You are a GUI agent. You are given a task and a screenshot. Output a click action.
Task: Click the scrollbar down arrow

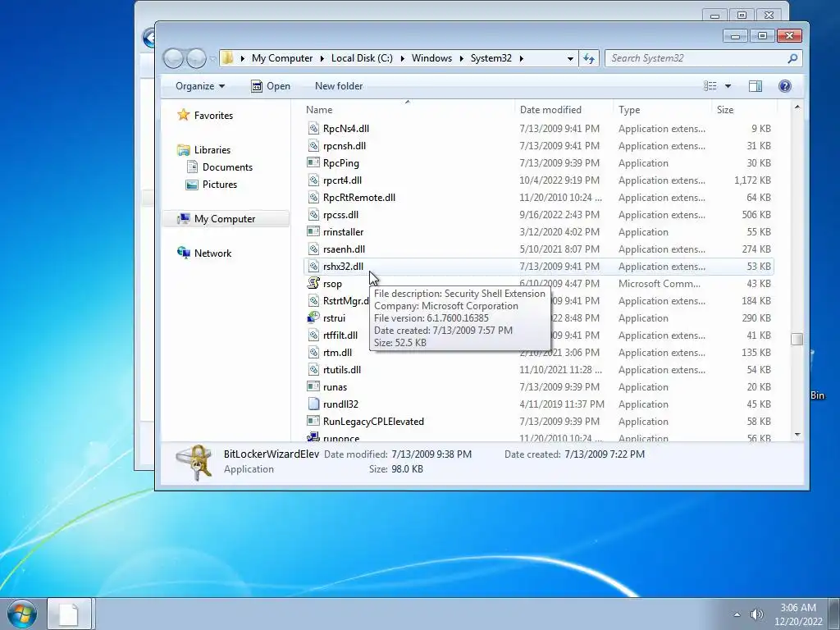(797, 435)
